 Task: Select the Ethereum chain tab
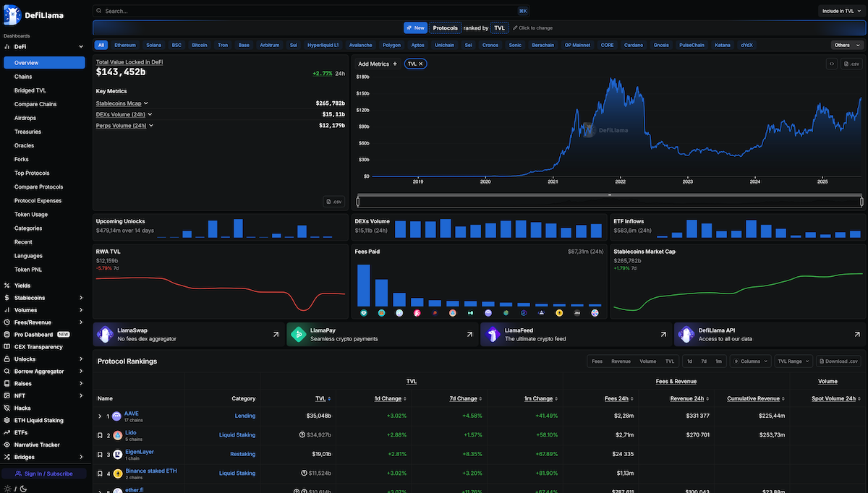tap(125, 45)
